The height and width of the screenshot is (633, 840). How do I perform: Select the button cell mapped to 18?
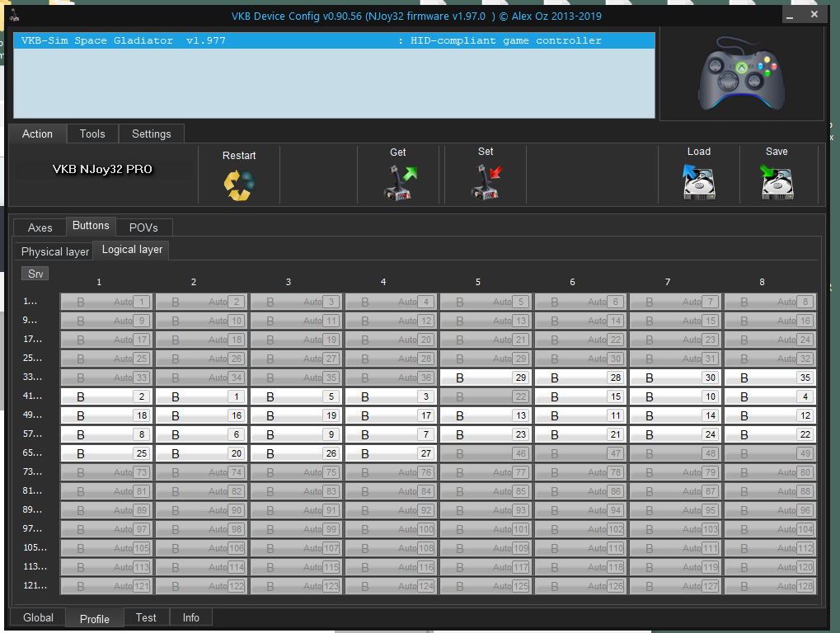(106, 415)
